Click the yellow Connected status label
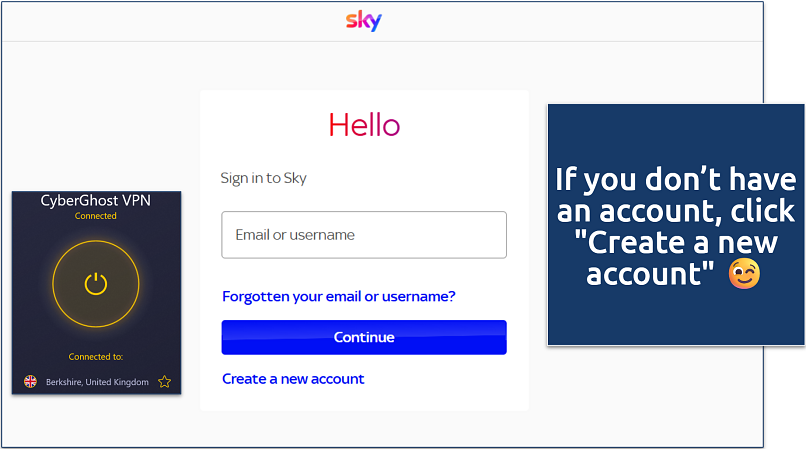The width and height of the screenshot is (806, 449). pos(96,216)
